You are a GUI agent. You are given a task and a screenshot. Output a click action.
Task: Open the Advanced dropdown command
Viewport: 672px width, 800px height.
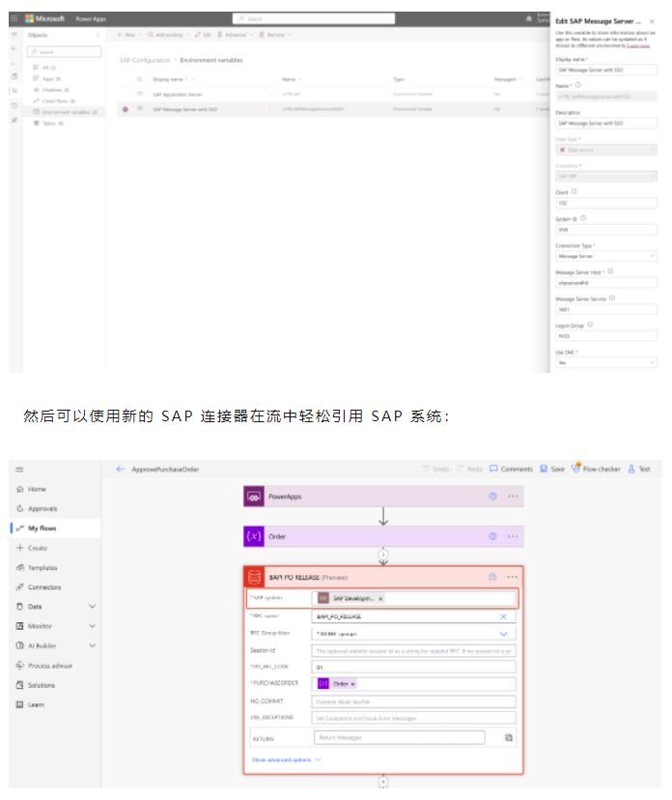point(235,35)
